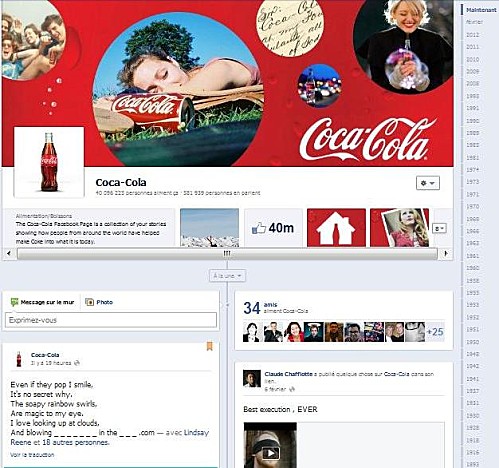
Task: Click the large Coca-Cola page title
Action: tap(121, 182)
